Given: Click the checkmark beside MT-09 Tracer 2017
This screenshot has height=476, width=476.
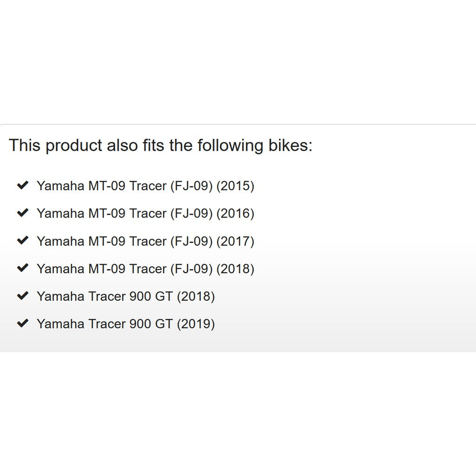Looking at the screenshot, I should (22, 241).
